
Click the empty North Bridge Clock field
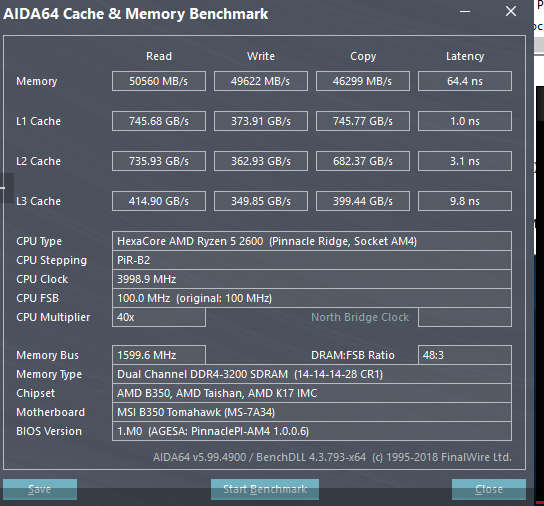coord(465,317)
